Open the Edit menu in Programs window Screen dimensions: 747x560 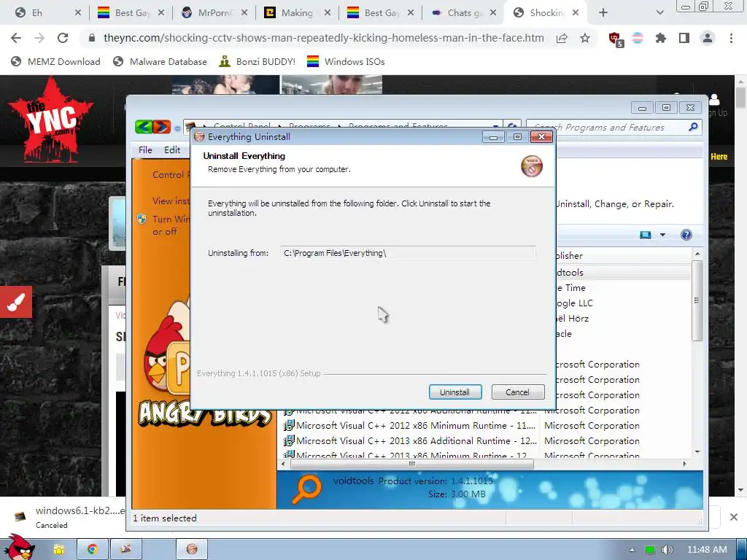(x=172, y=150)
